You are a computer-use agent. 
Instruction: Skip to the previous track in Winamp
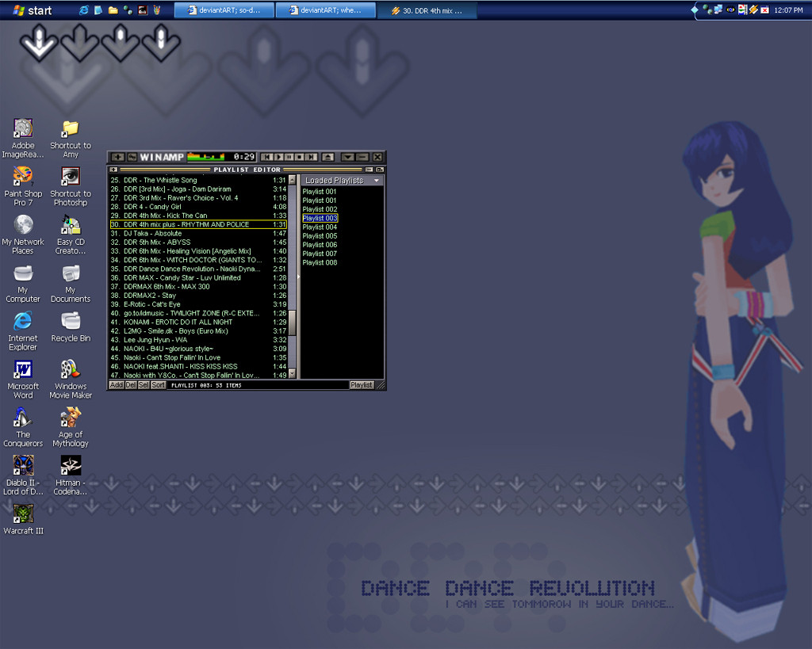pos(266,157)
